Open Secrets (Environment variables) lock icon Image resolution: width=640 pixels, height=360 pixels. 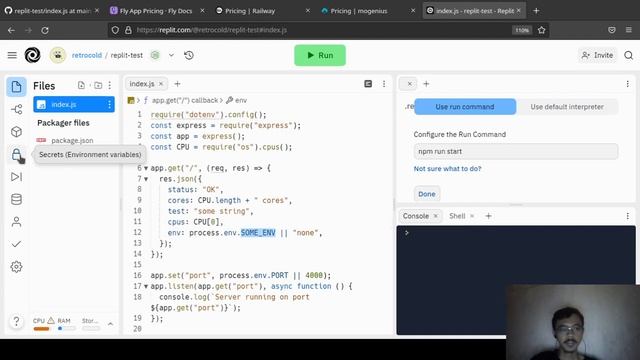point(16,155)
